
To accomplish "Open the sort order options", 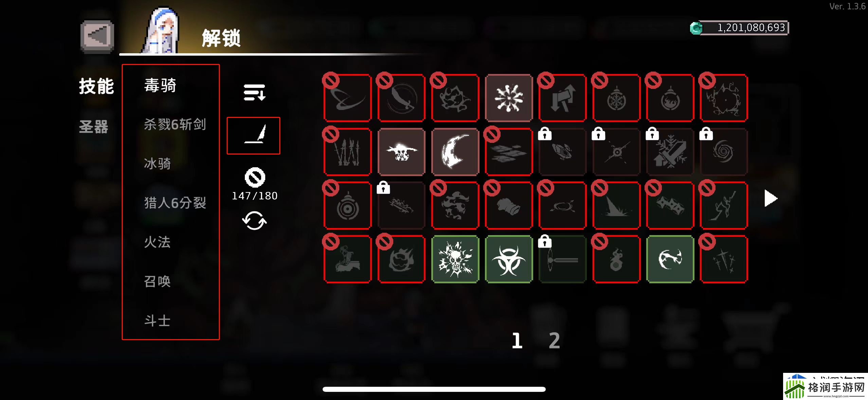I will [254, 92].
